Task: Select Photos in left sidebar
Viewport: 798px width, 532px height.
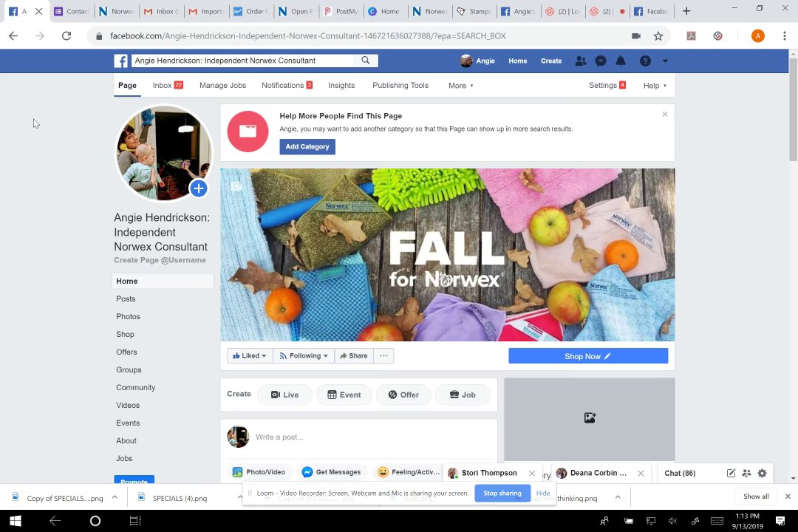Action: (128, 317)
